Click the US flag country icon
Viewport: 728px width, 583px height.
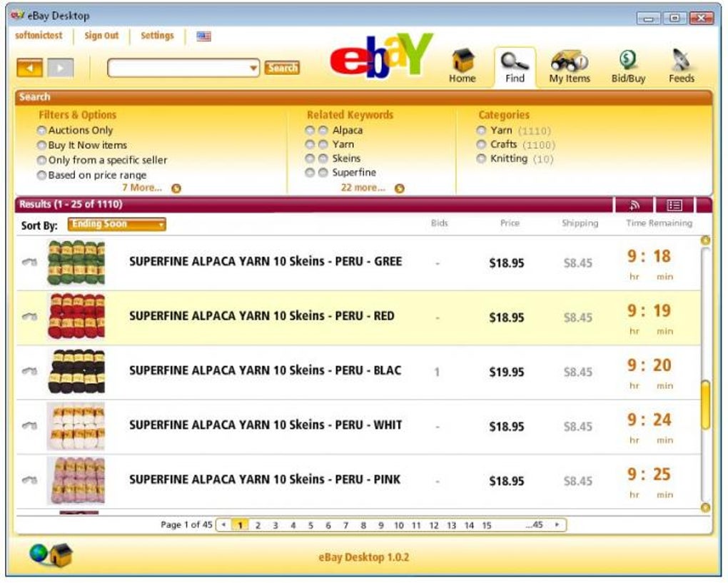tap(203, 36)
